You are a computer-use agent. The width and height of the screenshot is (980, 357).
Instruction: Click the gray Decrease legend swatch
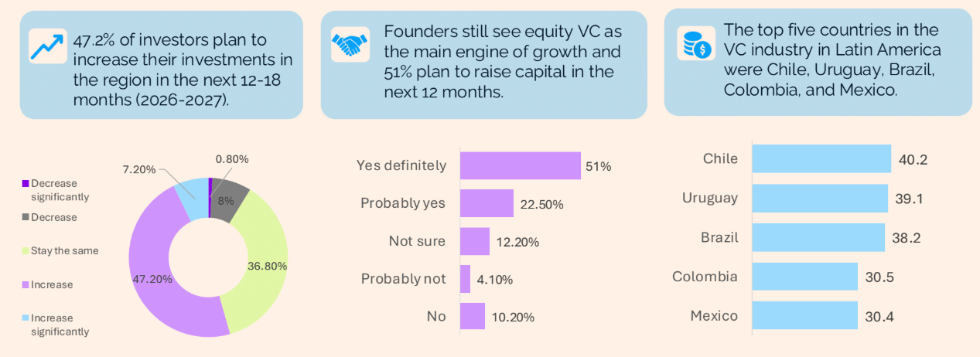26,217
